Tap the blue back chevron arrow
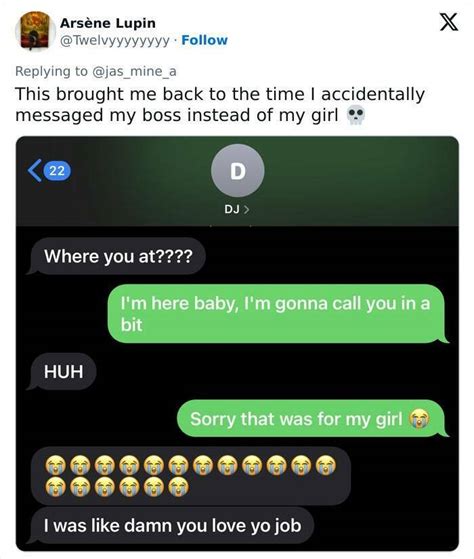This screenshot has height=559, width=474. [x=35, y=171]
